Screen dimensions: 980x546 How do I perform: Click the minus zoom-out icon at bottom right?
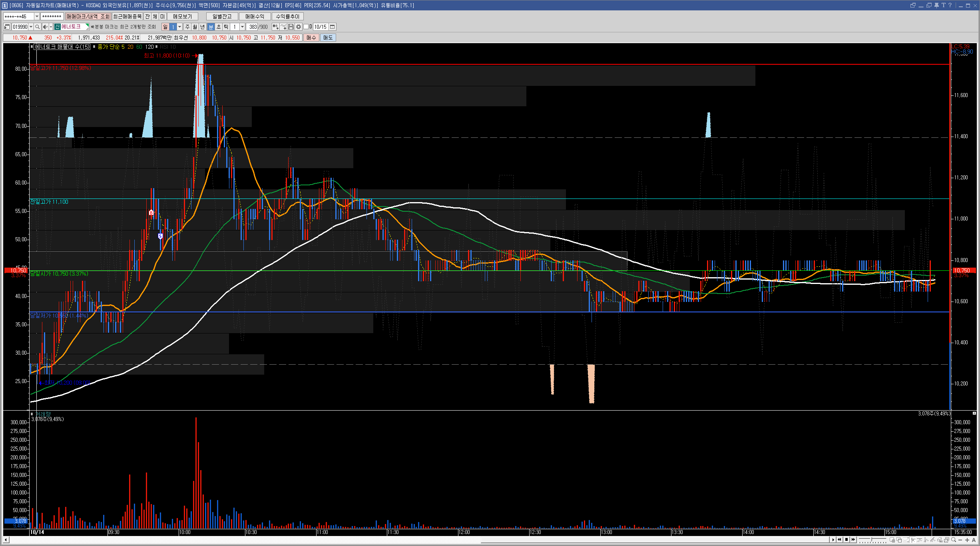(960, 540)
